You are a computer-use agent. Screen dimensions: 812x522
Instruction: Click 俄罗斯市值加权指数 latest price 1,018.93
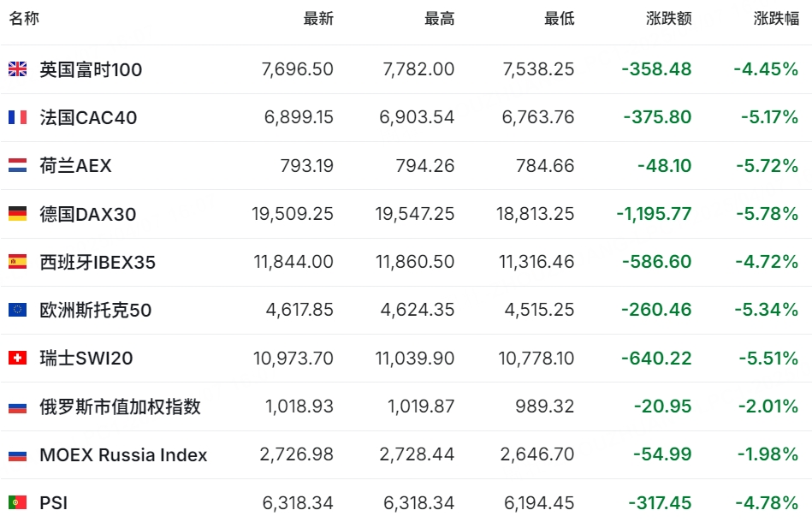pyautogui.click(x=299, y=406)
